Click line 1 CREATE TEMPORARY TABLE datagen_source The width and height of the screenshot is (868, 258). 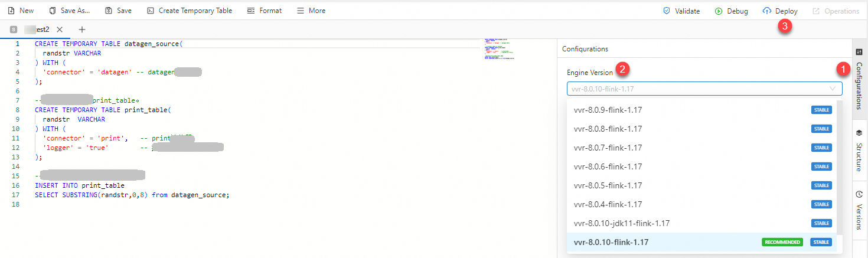coord(109,44)
